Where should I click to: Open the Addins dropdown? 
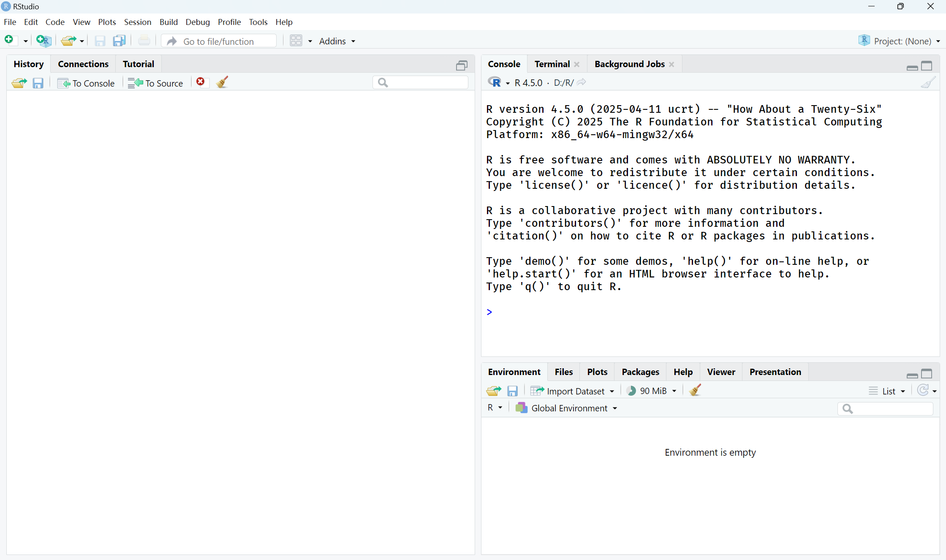coord(337,41)
